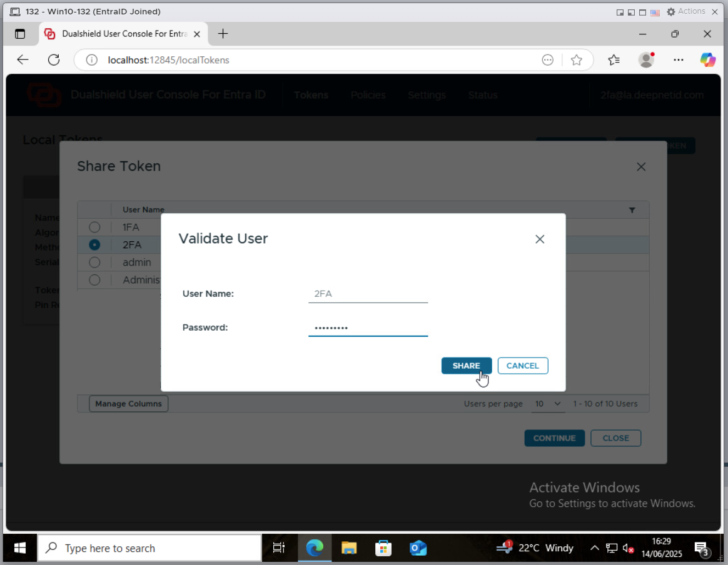The height and width of the screenshot is (565, 728).
Task: Select the 2FA user radio button
Action: coord(94,245)
